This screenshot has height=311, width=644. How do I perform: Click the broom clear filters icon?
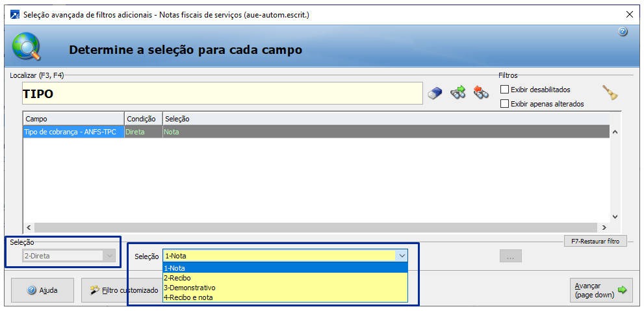(x=610, y=93)
